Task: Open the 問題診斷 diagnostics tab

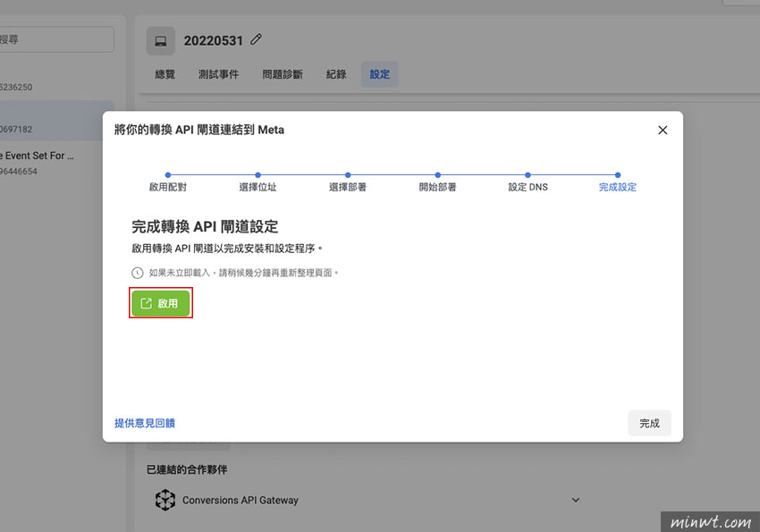Action: tap(283, 74)
